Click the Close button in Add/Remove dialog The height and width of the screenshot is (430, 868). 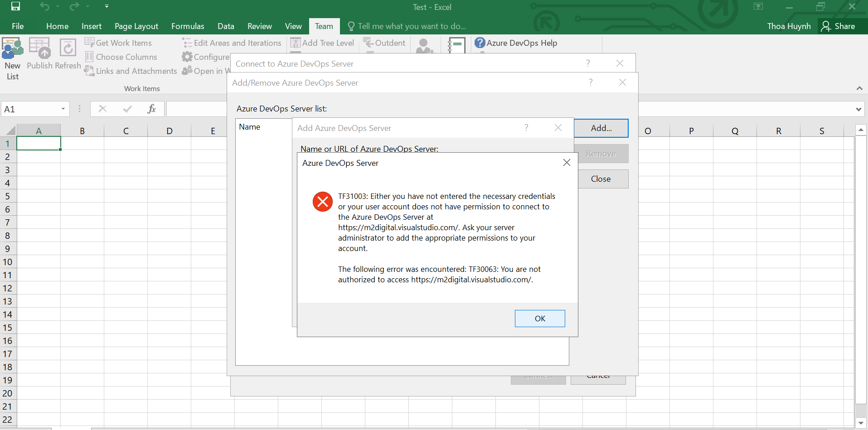pos(601,179)
